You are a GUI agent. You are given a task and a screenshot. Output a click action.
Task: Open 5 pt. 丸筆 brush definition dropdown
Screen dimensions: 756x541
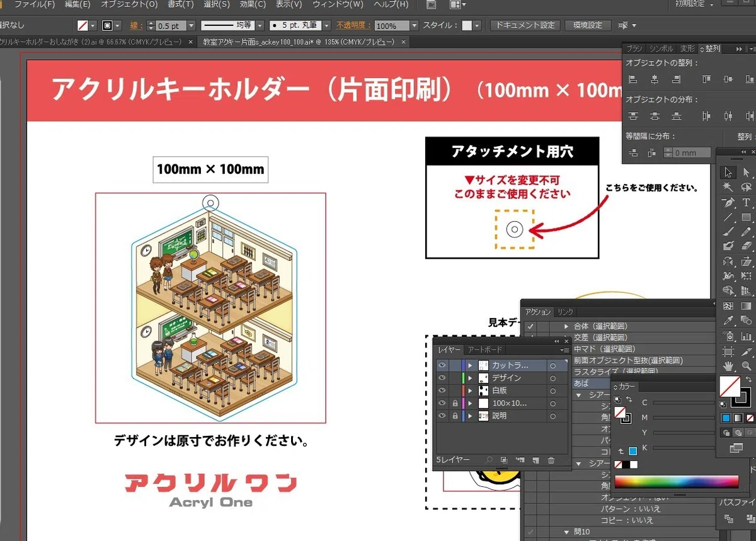[x=326, y=26]
